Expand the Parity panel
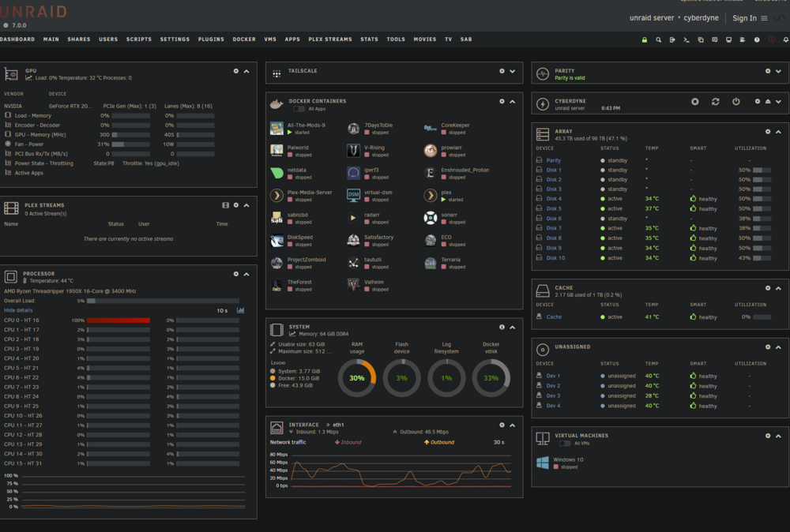This screenshot has width=790, height=532. (778, 72)
